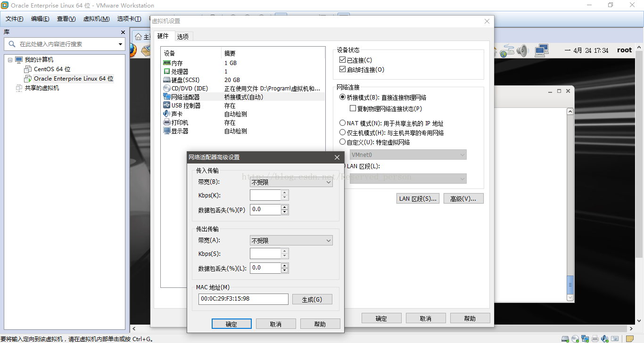This screenshot has height=343, width=644.
Task: Click the CentOS 64 位 VM icon in library
Action: (x=28, y=69)
